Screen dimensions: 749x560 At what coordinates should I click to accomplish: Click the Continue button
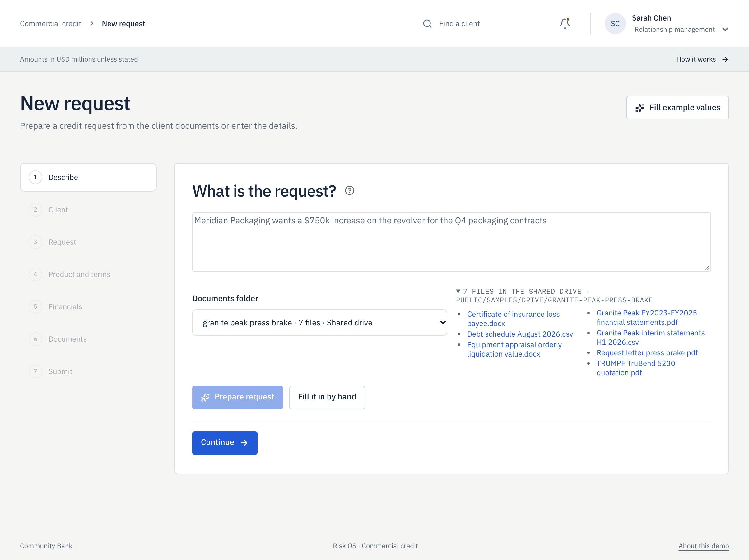pyautogui.click(x=225, y=443)
